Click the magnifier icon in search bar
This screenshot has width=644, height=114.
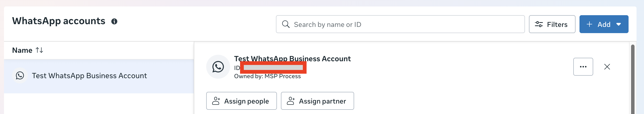click(285, 24)
